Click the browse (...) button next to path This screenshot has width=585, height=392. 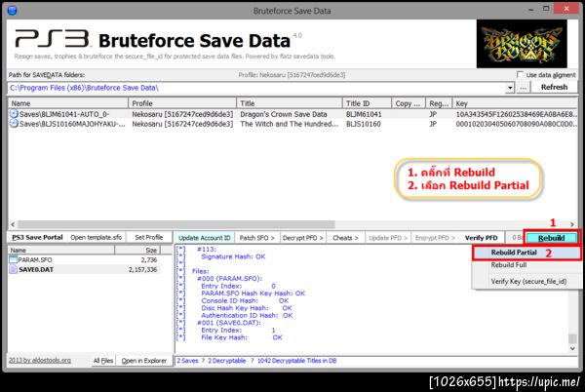(x=523, y=88)
